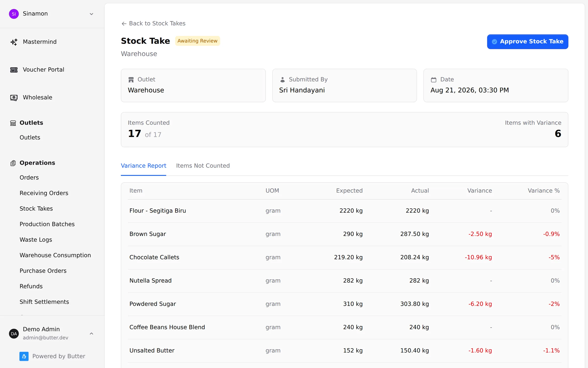
Task: Go back to Stock Takes
Action: 153,24
